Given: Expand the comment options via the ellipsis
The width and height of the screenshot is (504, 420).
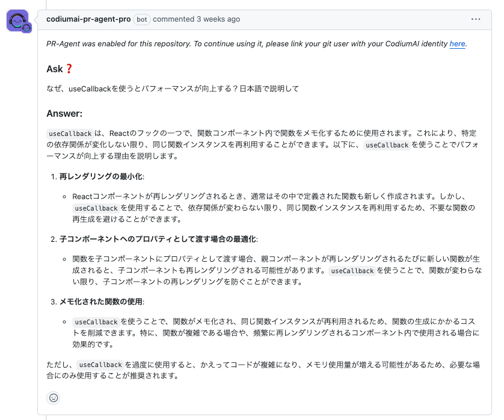Looking at the screenshot, I should (x=476, y=19).
